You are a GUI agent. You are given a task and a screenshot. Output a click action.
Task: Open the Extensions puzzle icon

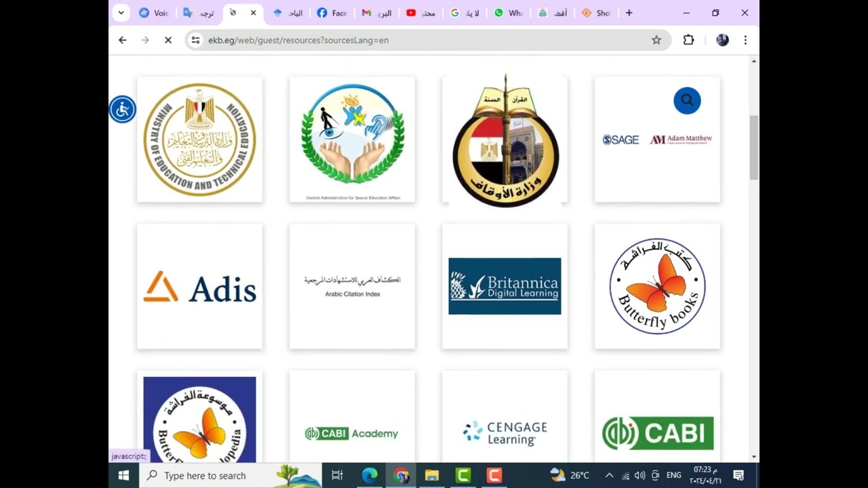pyautogui.click(x=688, y=40)
